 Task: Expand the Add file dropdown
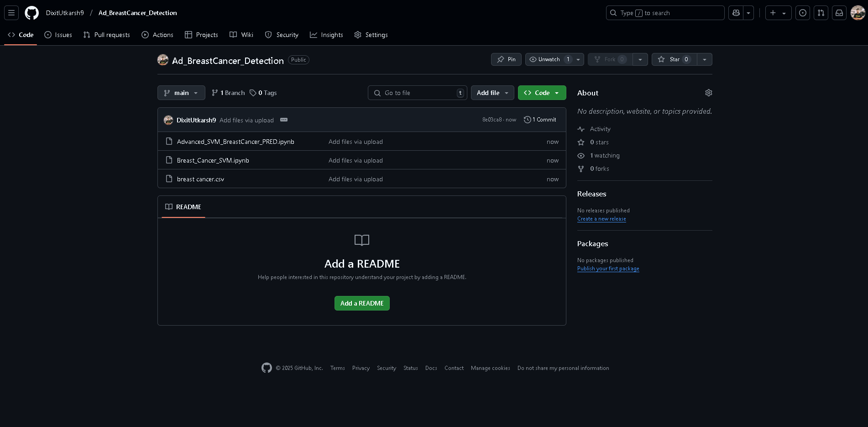(492, 93)
